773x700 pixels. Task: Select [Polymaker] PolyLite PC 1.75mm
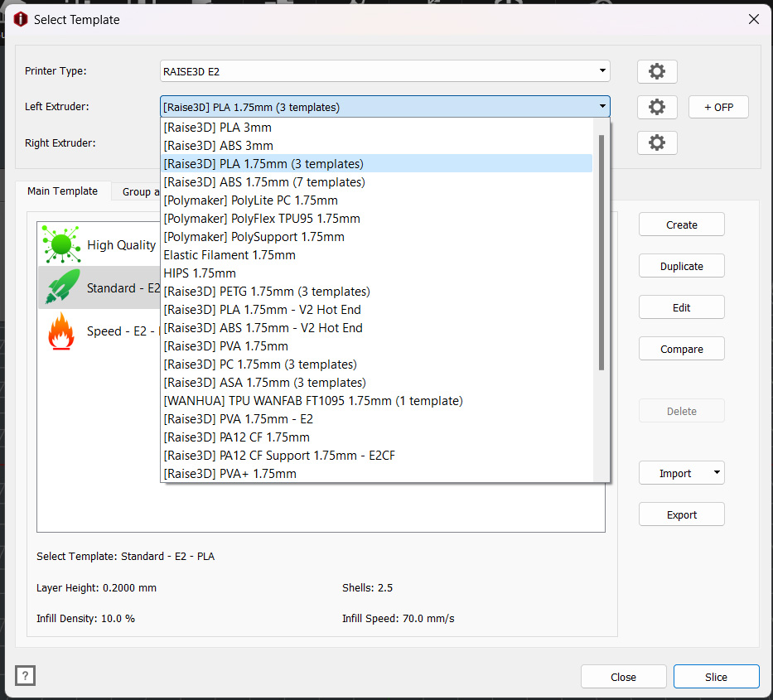tap(377, 200)
